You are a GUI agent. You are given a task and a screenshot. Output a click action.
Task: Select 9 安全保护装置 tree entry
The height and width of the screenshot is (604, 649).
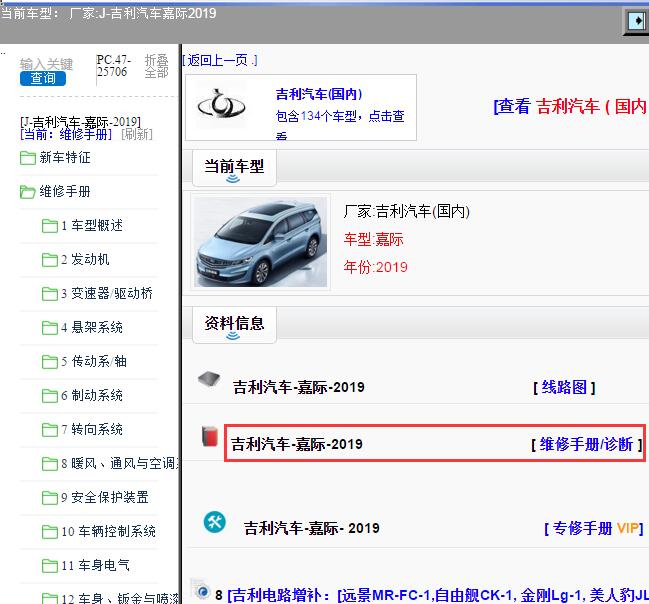point(105,497)
